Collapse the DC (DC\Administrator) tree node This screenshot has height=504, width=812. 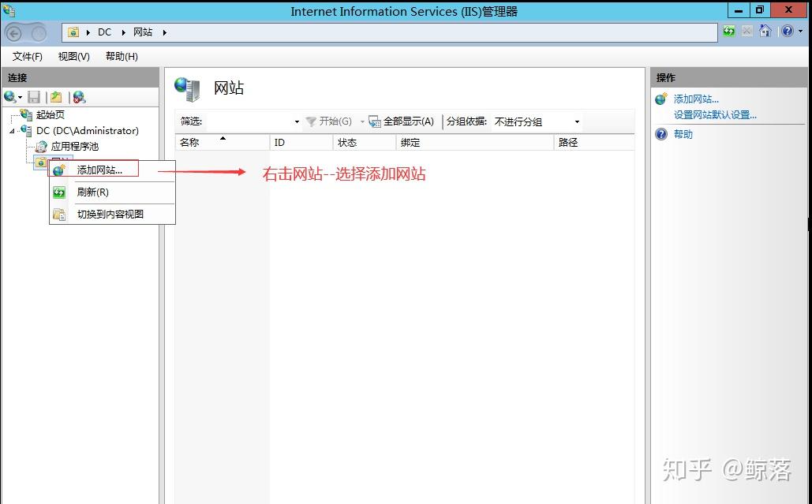pos(13,130)
